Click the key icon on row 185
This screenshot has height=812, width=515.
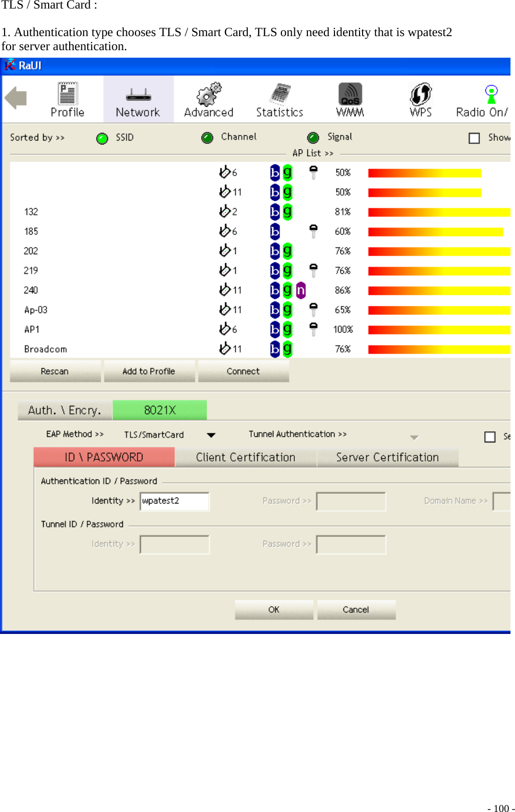point(313,231)
